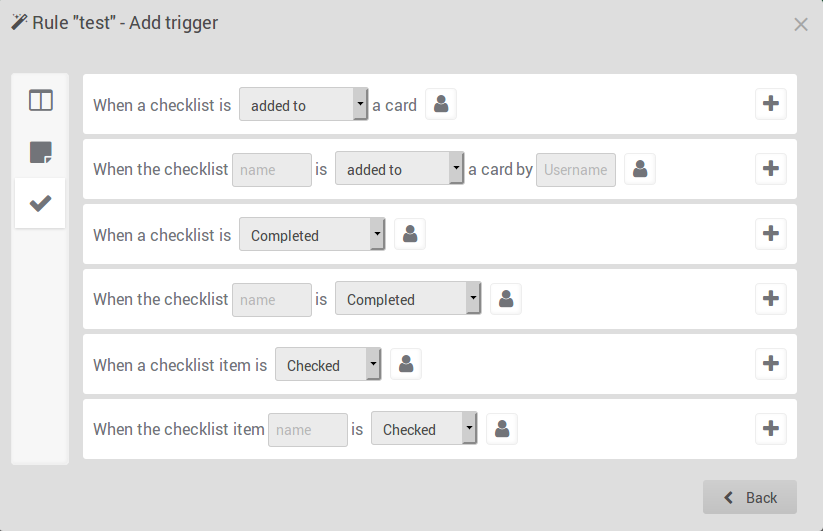Click user icon in named checklist Completed row
This screenshot has width=823, height=531.
[x=506, y=299]
